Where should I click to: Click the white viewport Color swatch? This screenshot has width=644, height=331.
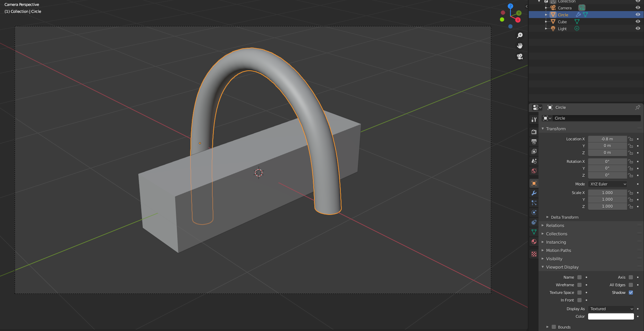[x=611, y=316]
